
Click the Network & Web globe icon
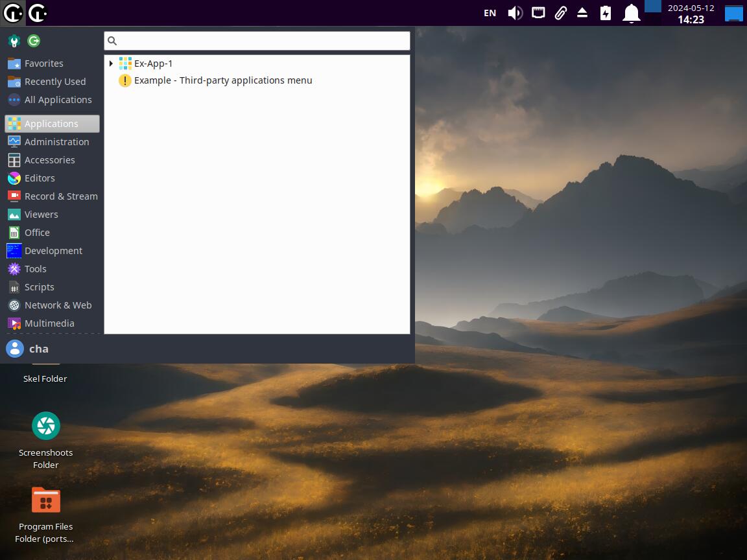14,305
